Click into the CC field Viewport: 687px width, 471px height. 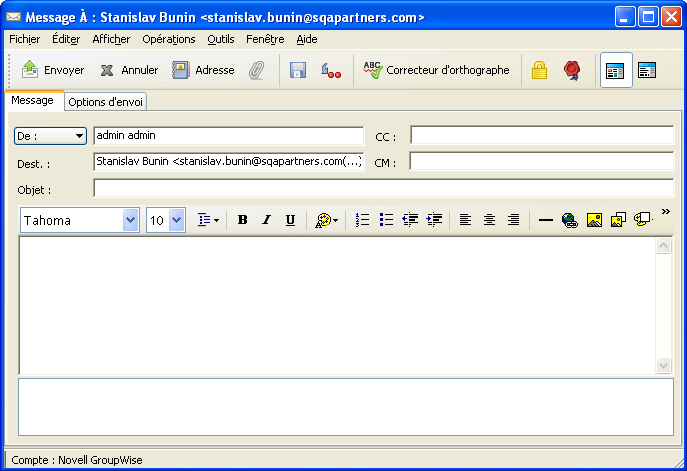click(x=542, y=135)
